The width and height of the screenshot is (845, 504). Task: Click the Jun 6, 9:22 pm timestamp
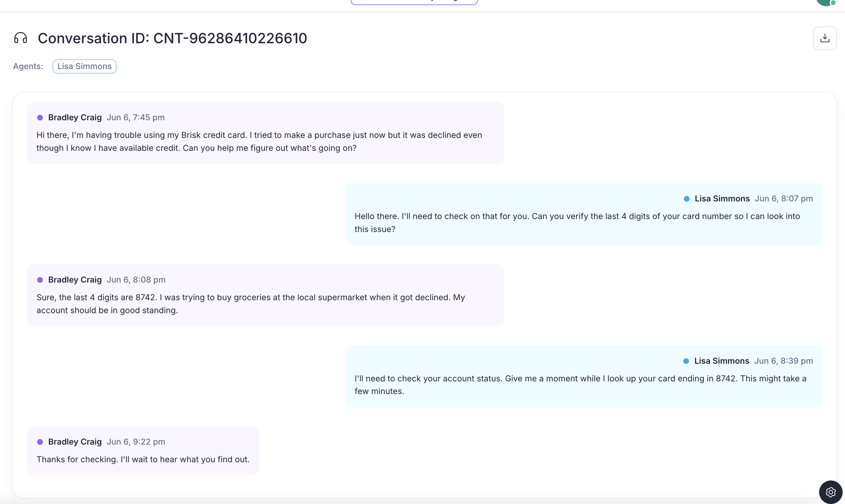[136, 442]
